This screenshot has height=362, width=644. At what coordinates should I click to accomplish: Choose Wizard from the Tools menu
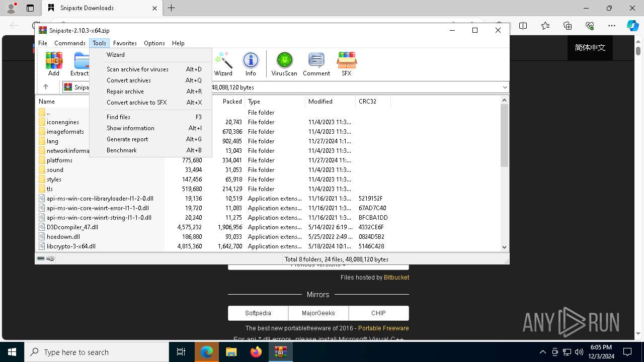[x=151, y=55]
